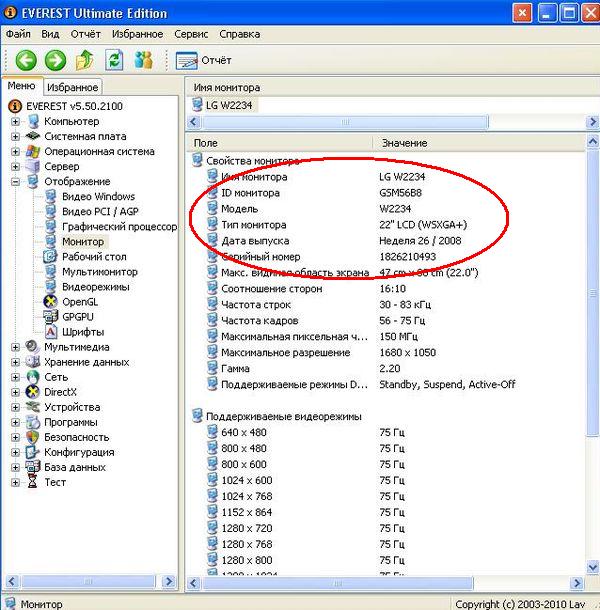Select the OpenGL item in the tree
600x610 pixels.
(x=79, y=302)
